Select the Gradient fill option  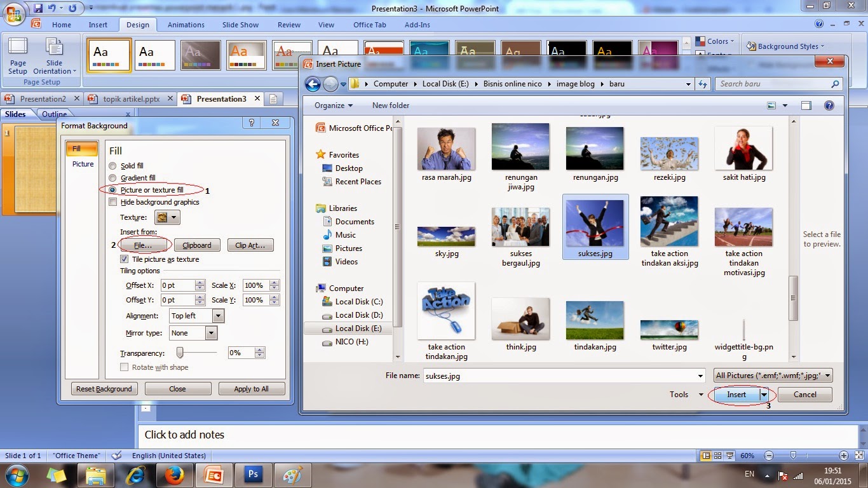112,178
